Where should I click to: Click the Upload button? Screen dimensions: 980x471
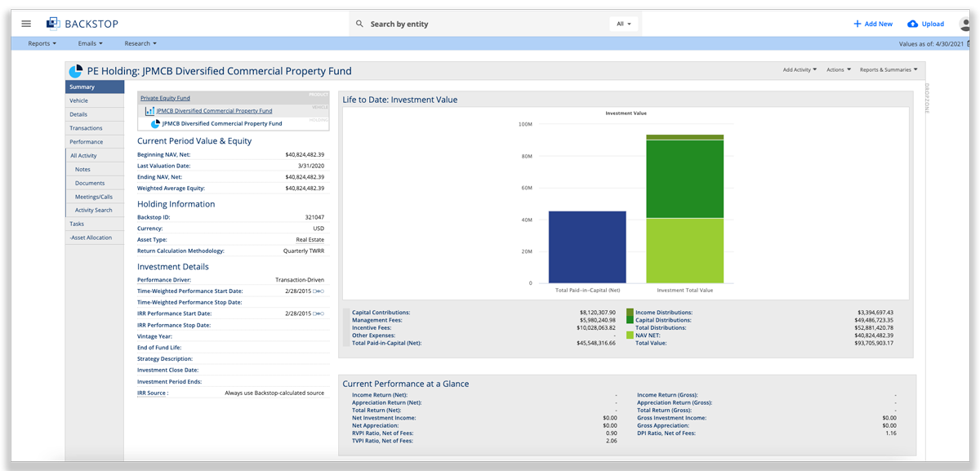[x=925, y=24]
